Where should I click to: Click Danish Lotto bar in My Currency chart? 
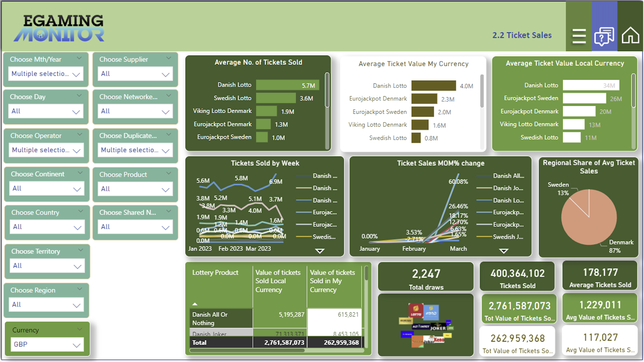click(434, 86)
